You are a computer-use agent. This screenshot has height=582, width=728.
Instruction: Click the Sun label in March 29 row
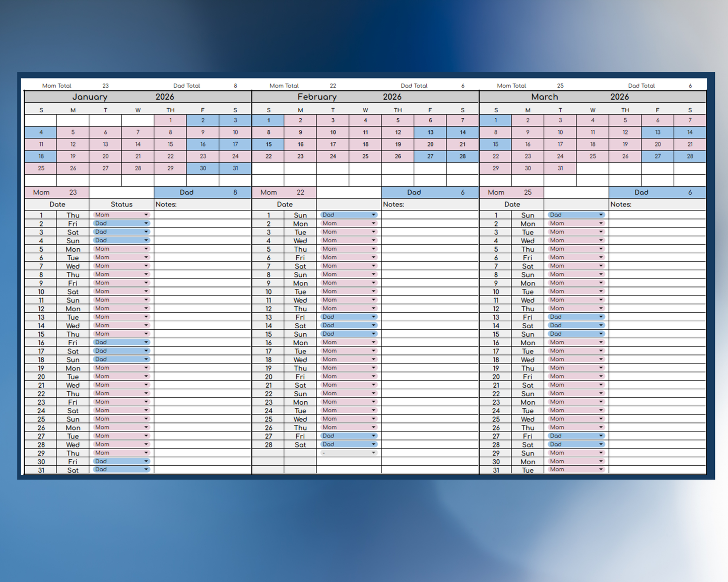coord(528,453)
